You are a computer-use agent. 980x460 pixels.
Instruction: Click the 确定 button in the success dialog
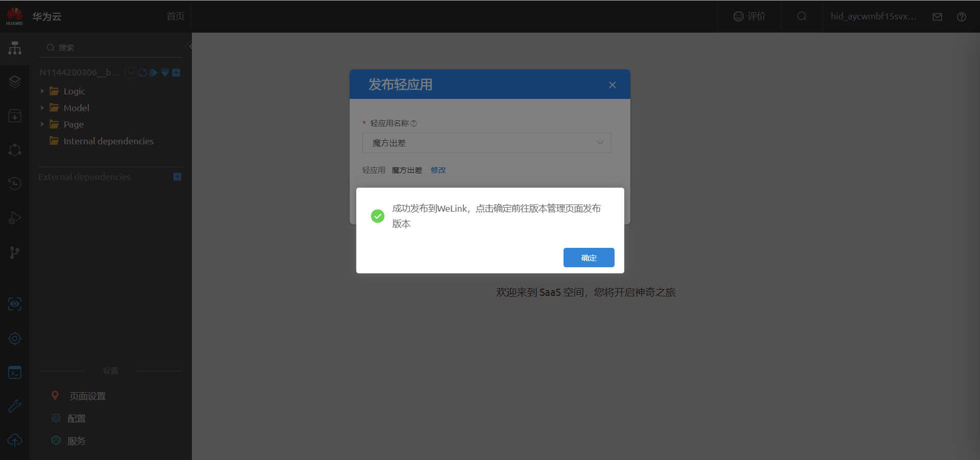[x=589, y=258]
